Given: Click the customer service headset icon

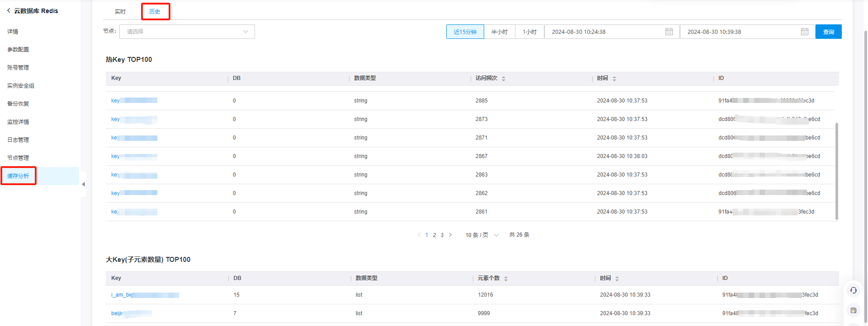Looking at the screenshot, I should [x=853, y=290].
